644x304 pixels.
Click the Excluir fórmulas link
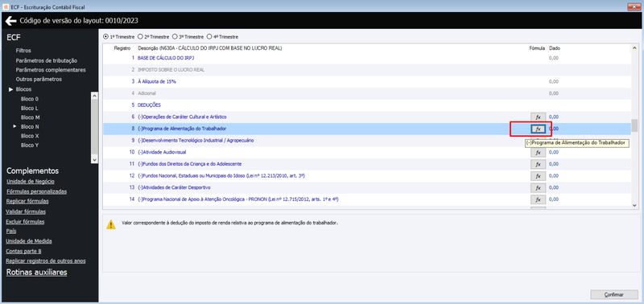coord(26,221)
